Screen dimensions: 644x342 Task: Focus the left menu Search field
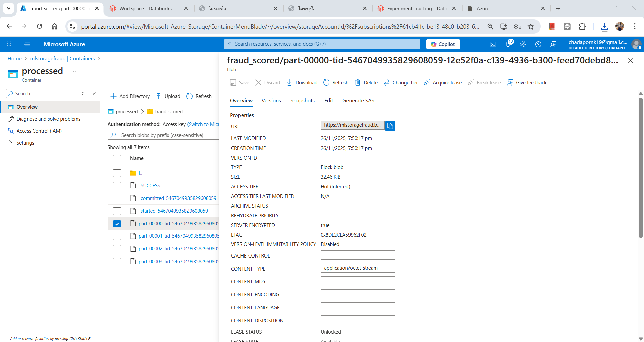pos(41,94)
